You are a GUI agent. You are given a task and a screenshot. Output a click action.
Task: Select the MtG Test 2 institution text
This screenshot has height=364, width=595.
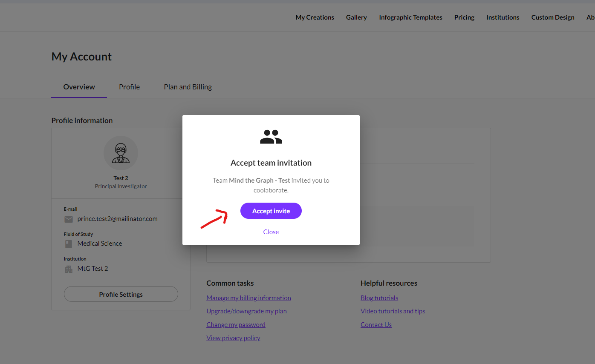point(93,269)
